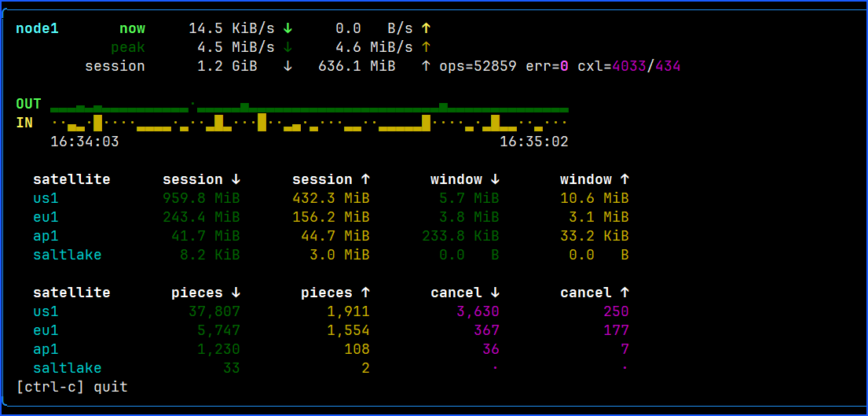Image resolution: width=868 pixels, height=416 pixels.
Task: Click the saltlake pieces count 33
Action: 232,368
